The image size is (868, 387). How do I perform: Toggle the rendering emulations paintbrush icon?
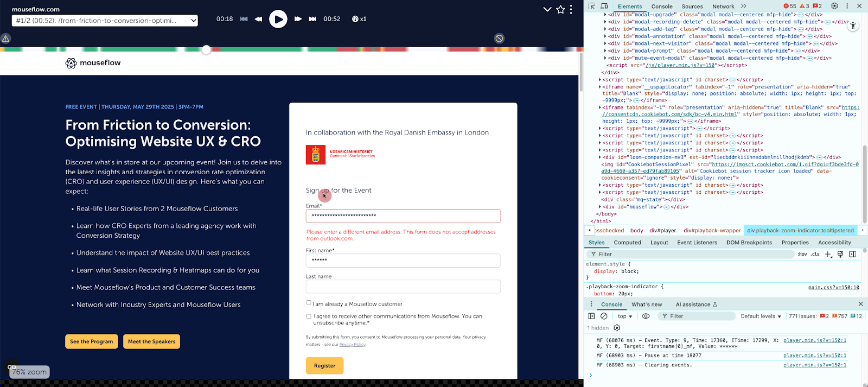coord(840,254)
